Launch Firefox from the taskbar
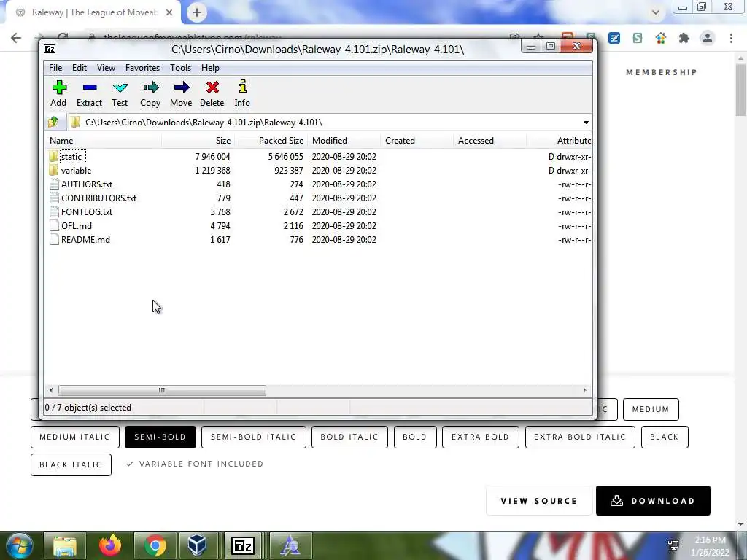Image resolution: width=747 pixels, height=560 pixels. tap(110, 545)
